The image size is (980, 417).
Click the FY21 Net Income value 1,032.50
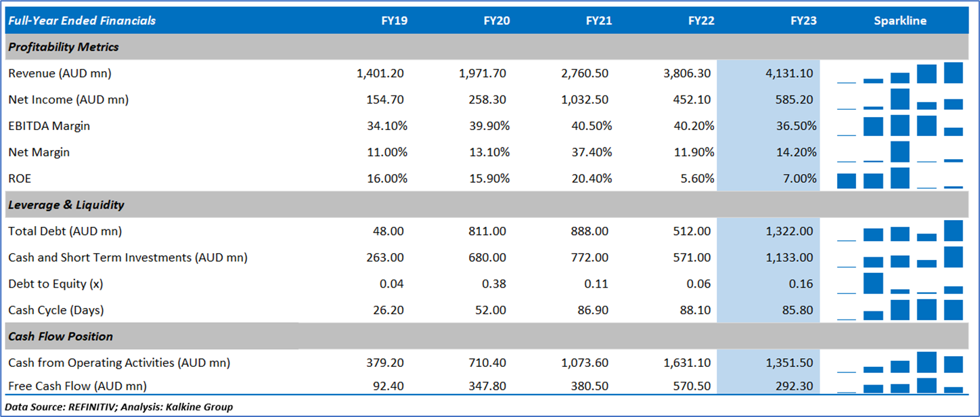585,100
